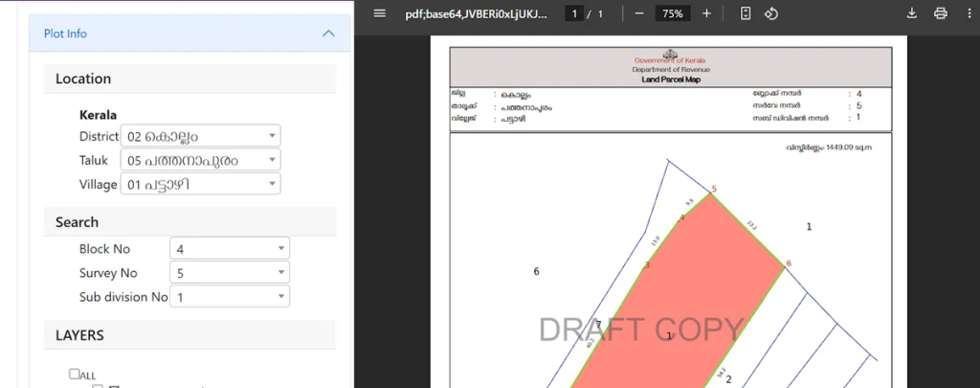Print the land parcel map
Image resolution: width=980 pixels, height=388 pixels.
(941, 13)
